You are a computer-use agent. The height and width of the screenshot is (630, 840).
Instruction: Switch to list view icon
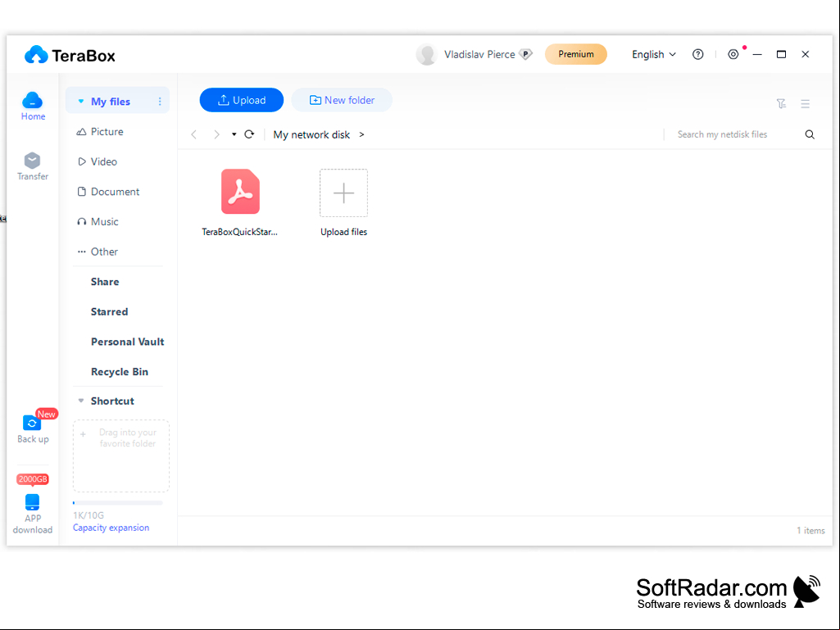click(806, 103)
